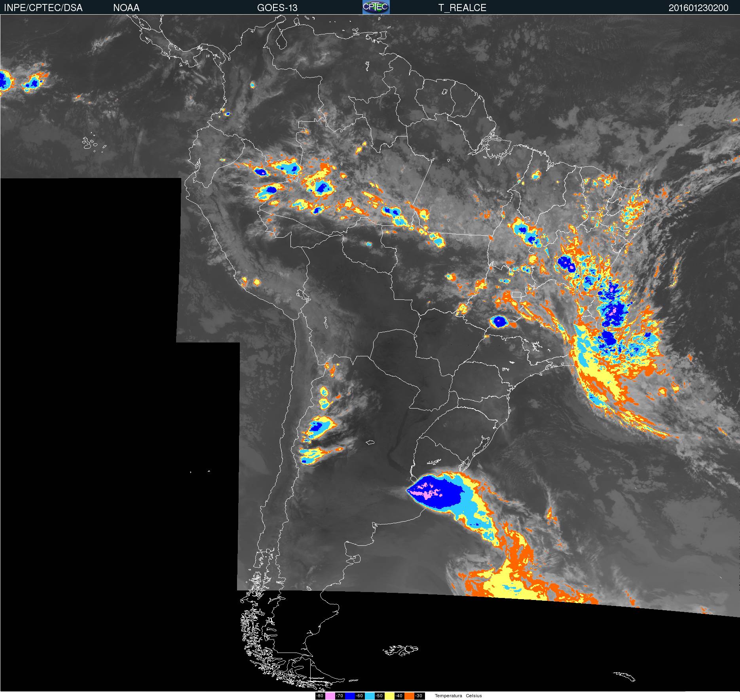
Task: Click the orange legend color swatch
Action: tap(409, 696)
